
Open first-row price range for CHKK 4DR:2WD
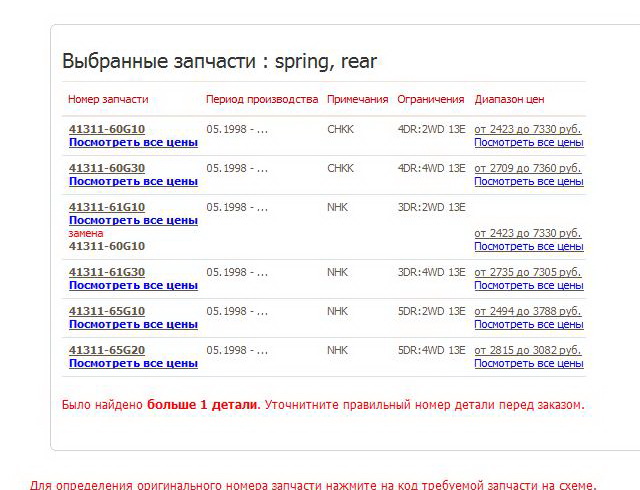(527, 129)
